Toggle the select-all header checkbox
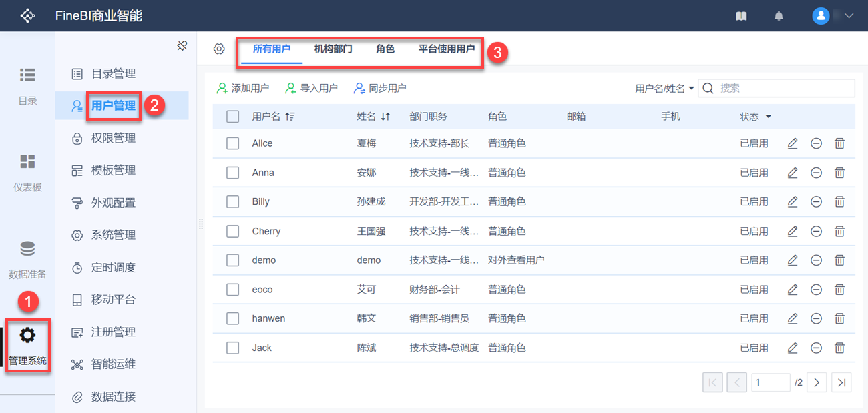Image resolution: width=868 pixels, height=413 pixels. 232,117
